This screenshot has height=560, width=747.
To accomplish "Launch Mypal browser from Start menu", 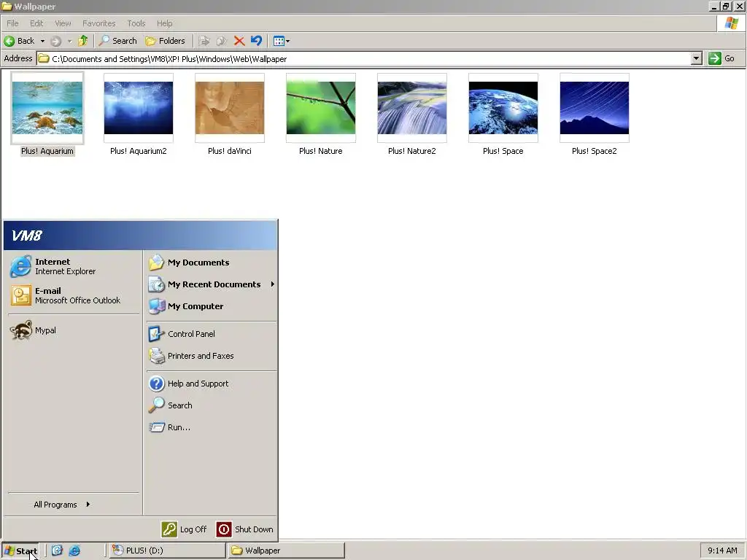I will [74, 330].
